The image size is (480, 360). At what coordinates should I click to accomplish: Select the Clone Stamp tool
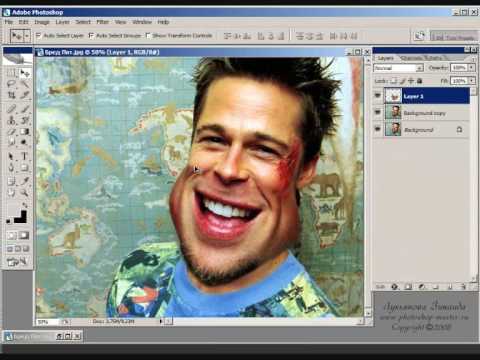pyautogui.click(x=11, y=120)
